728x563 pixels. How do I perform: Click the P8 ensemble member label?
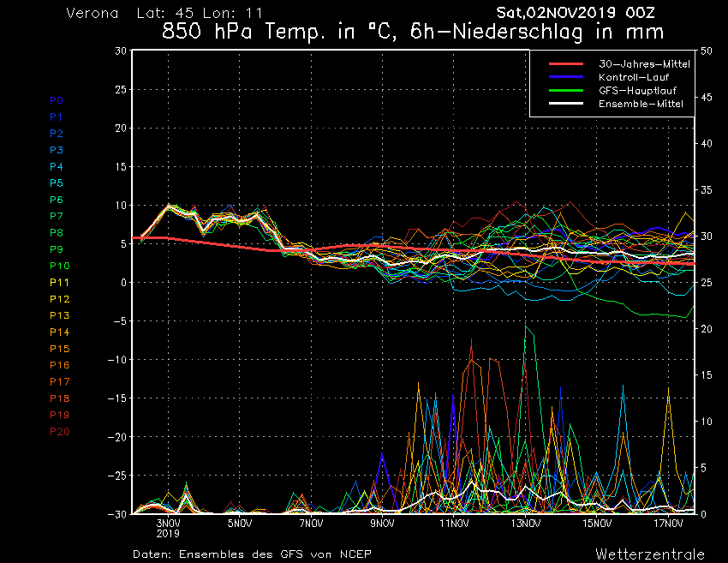pyautogui.click(x=57, y=233)
